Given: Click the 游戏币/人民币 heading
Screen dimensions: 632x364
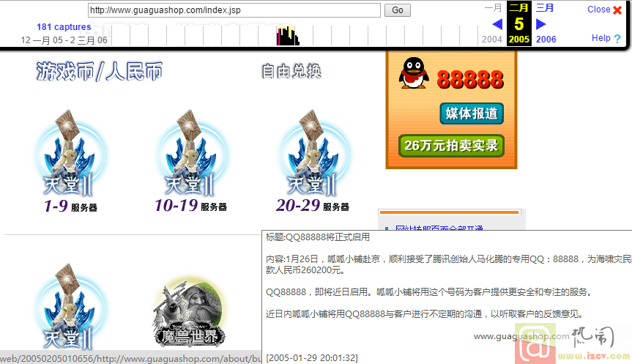Looking at the screenshot, I should pyautogui.click(x=100, y=72).
